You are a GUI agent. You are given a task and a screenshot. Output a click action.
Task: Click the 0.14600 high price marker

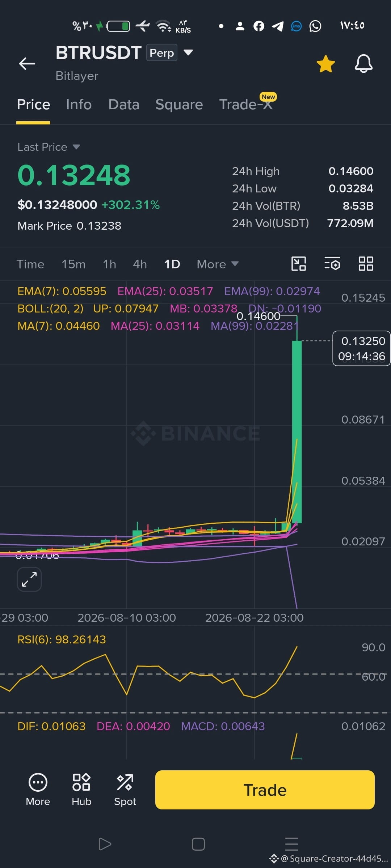point(258,316)
